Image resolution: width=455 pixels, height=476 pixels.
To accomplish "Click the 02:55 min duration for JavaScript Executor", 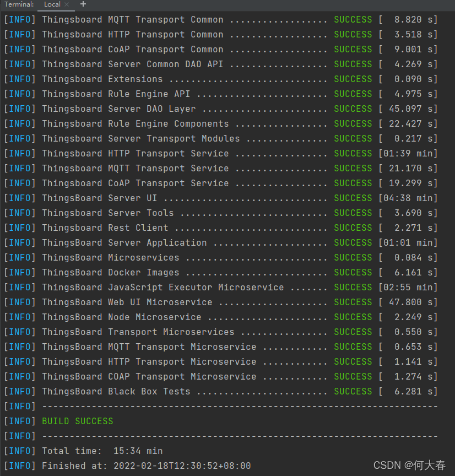I will 408,288.
